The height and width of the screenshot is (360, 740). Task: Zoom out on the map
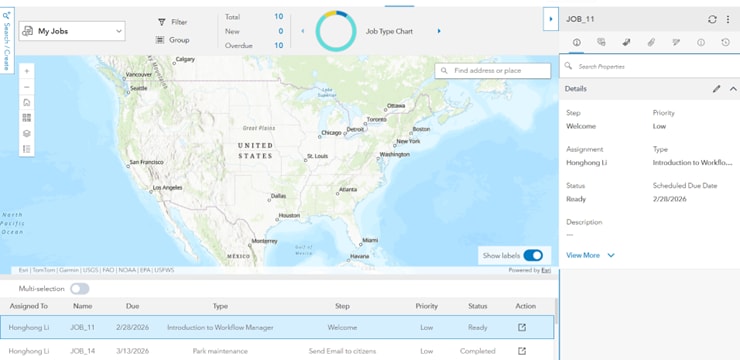coord(26,87)
